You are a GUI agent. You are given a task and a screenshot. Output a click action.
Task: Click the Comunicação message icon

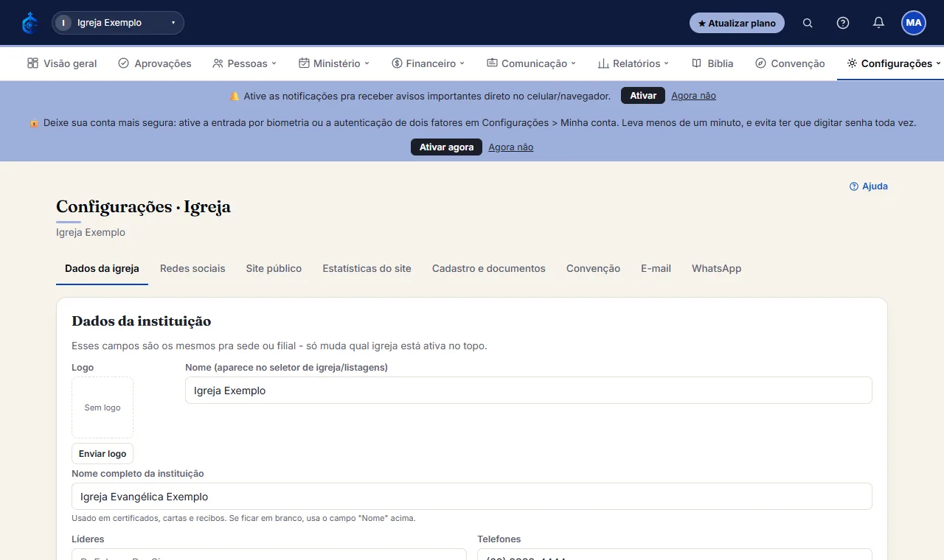[x=492, y=63]
